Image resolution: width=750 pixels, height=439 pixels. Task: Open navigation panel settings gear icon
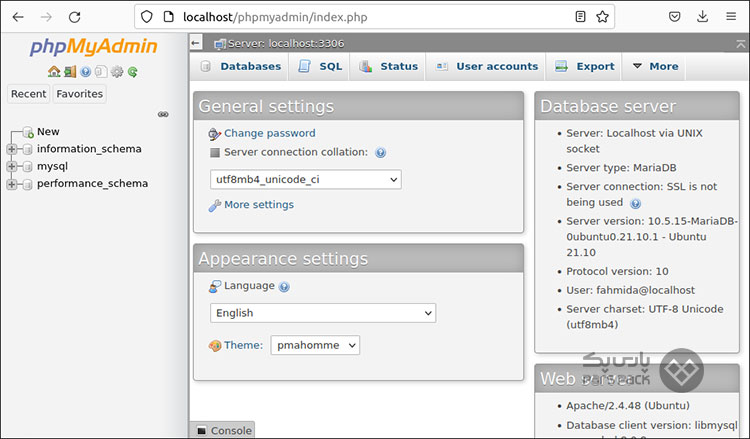coord(117,72)
